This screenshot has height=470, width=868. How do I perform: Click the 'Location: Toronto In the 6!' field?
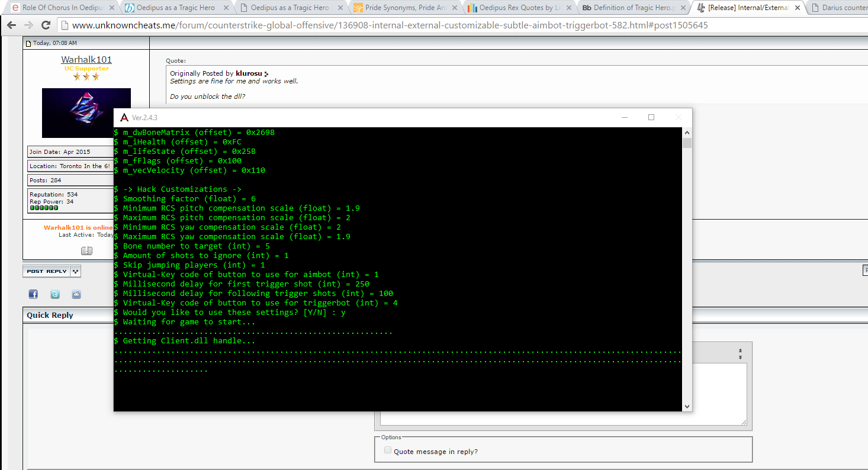click(x=70, y=166)
